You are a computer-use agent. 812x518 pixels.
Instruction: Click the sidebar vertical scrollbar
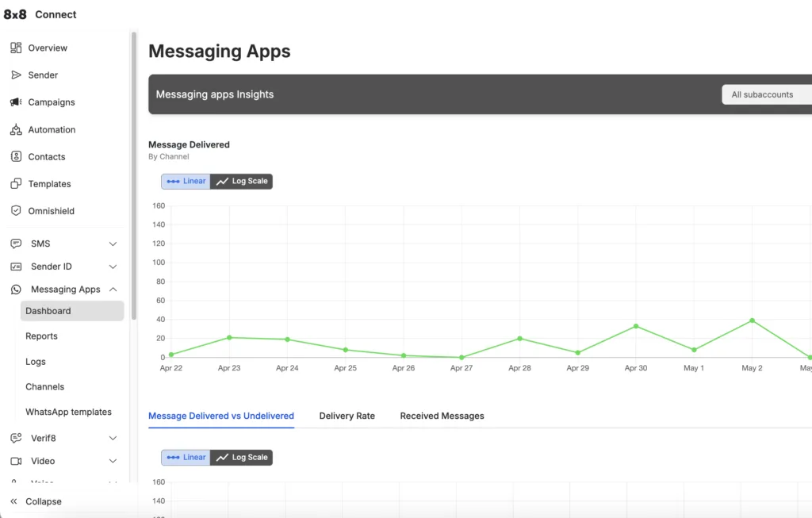134,176
